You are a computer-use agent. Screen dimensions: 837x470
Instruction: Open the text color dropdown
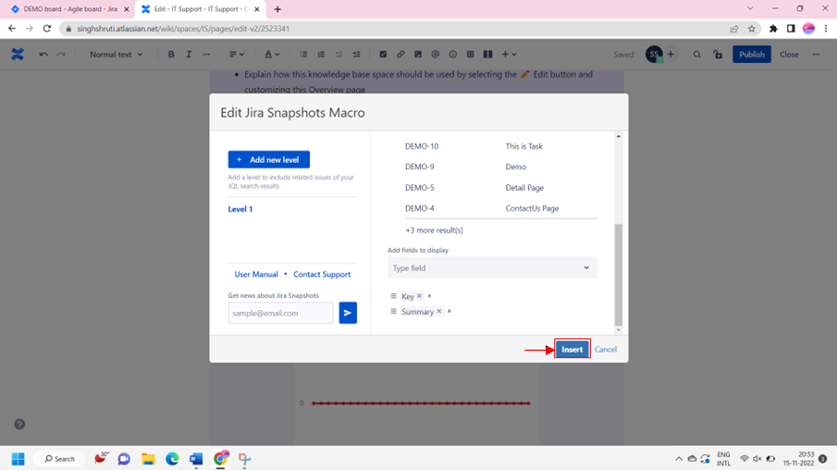click(x=272, y=54)
